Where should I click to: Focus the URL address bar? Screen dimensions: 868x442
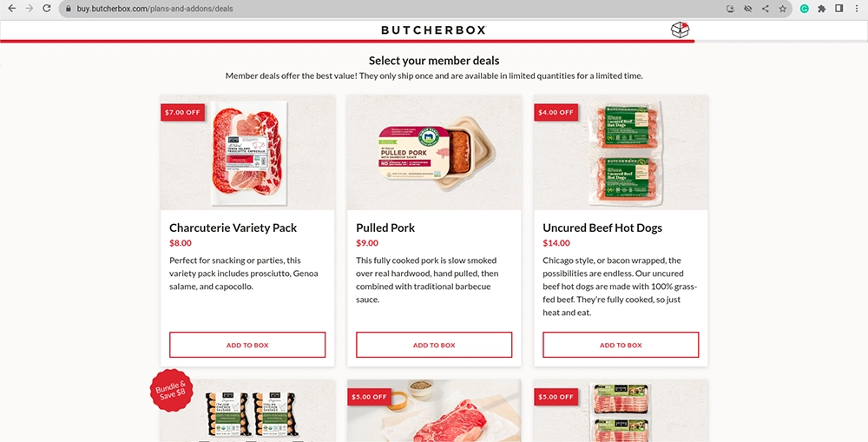(387, 9)
